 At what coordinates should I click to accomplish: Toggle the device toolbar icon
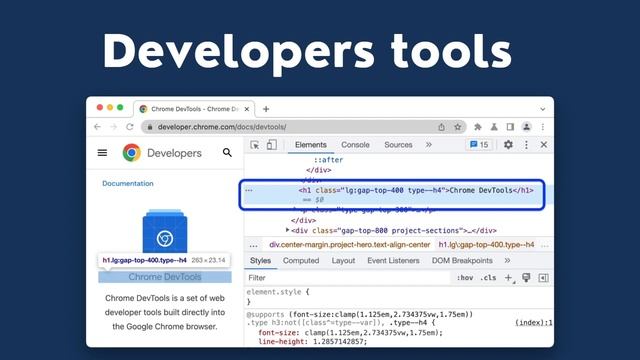point(271,145)
